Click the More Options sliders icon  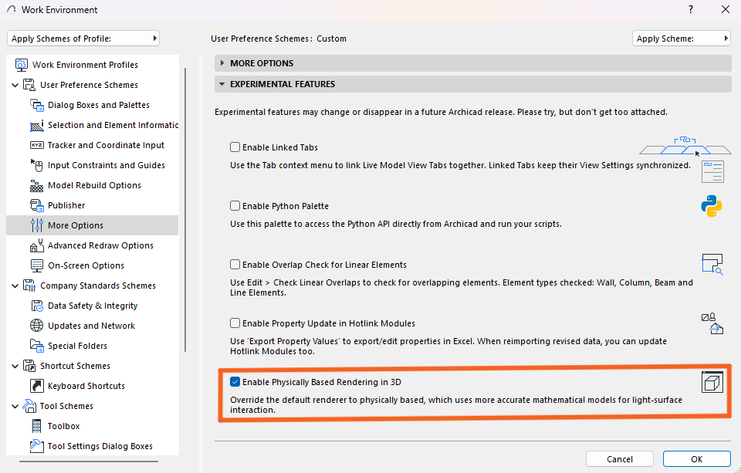coord(37,225)
